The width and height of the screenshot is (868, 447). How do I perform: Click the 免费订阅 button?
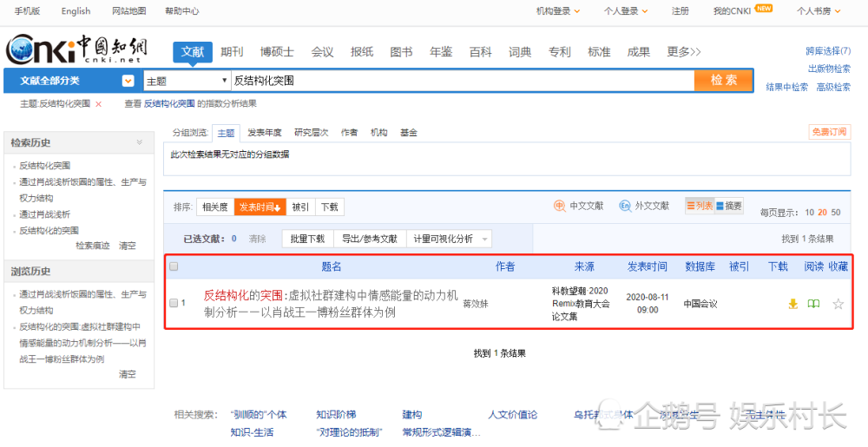coord(829,132)
